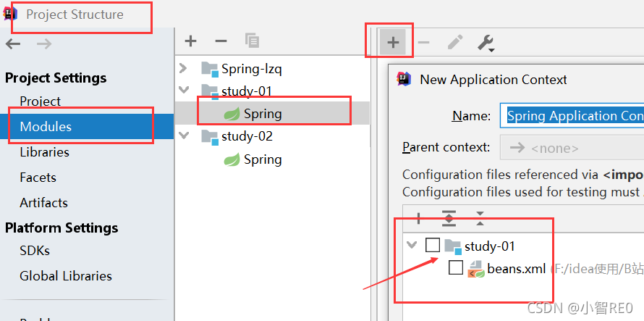Screen dimensions: 644x321
Task: Click Spring-lzq module folder icon
Action: pos(209,69)
